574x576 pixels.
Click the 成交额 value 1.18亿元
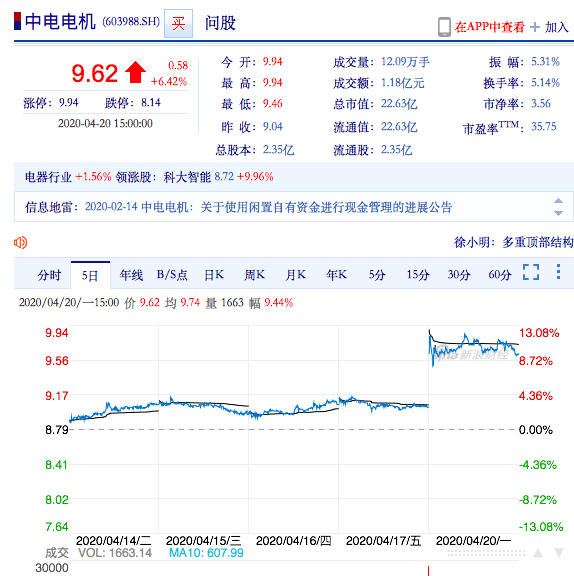pyautogui.click(x=402, y=83)
